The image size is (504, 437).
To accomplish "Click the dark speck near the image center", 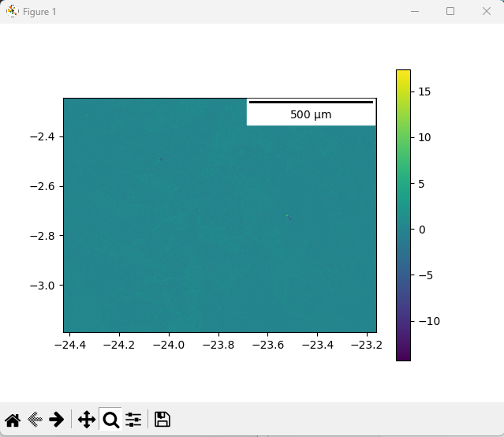I will click(x=288, y=216).
